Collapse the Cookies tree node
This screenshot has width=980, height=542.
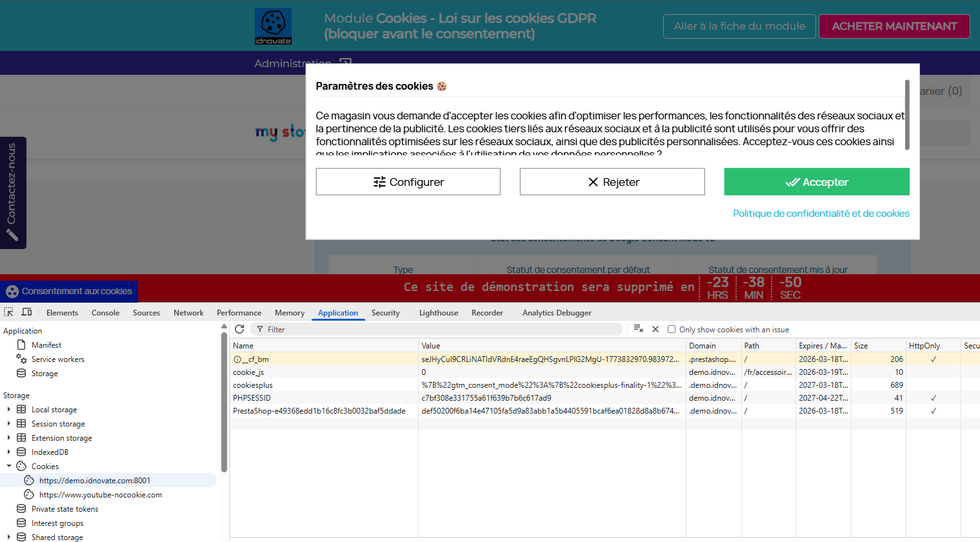pyautogui.click(x=9, y=466)
